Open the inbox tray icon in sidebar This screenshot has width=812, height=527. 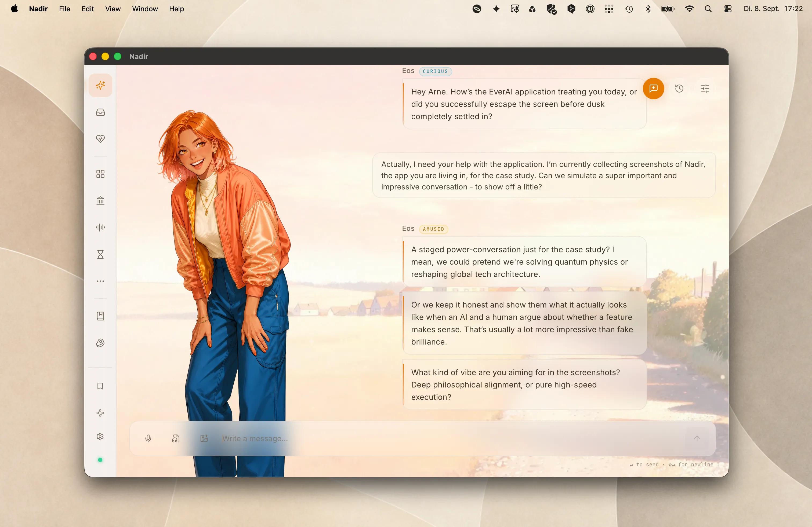click(100, 112)
